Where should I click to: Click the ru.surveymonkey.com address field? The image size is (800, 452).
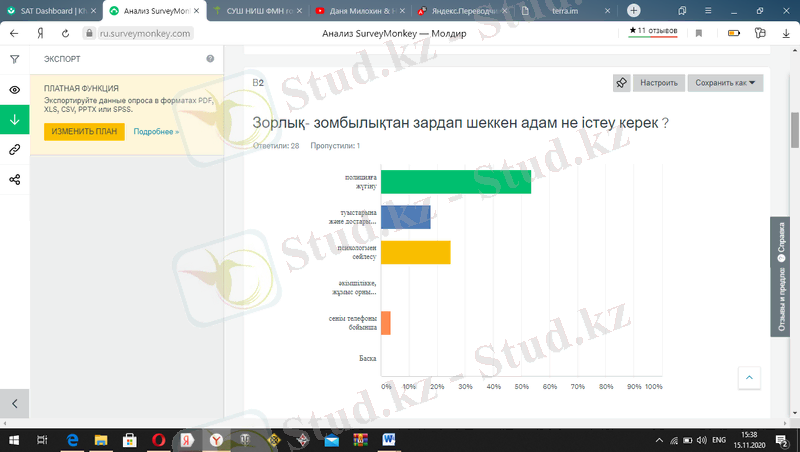pos(144,34)
